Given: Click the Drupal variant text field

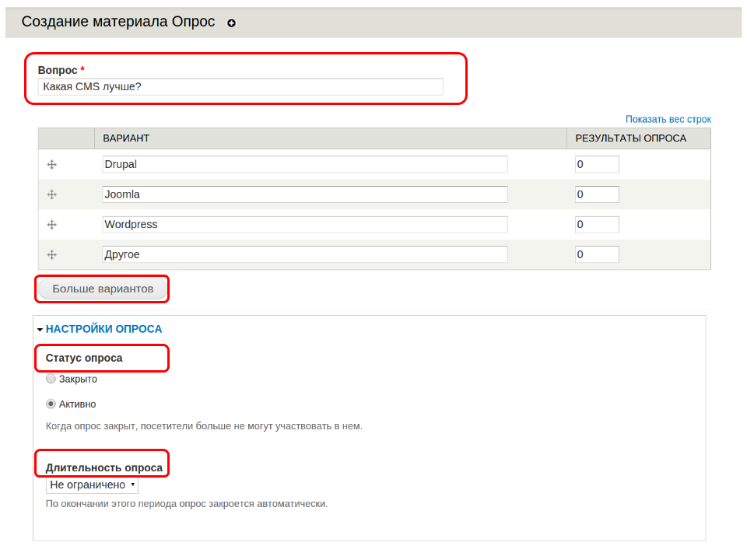Looking at the screenshot, I should coord(304,164).
